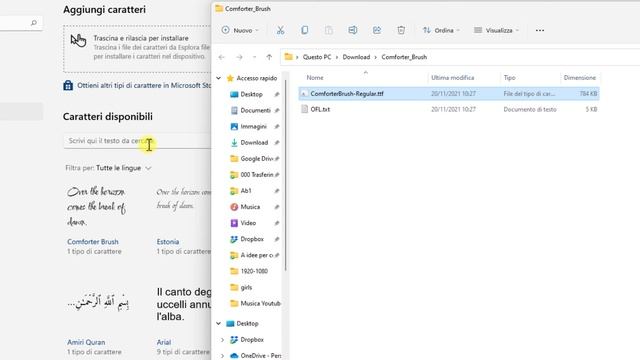Open the Visualizza view dropdown

(x=496, y=30)
